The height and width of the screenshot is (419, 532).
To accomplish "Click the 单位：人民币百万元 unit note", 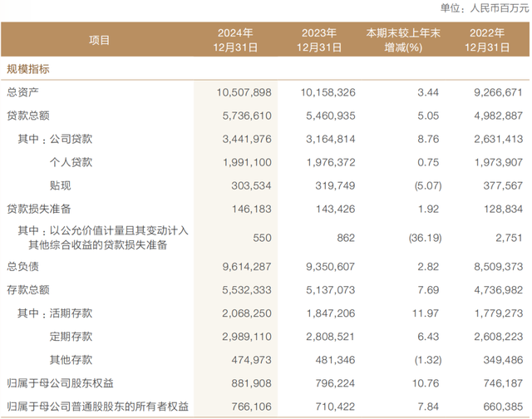I will point(482,9).
